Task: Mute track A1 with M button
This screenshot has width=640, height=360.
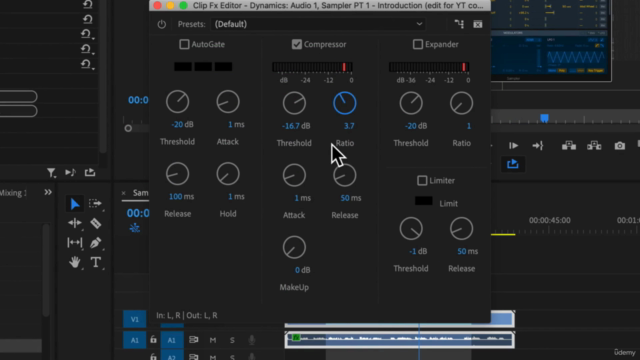Action: [213, 340]
